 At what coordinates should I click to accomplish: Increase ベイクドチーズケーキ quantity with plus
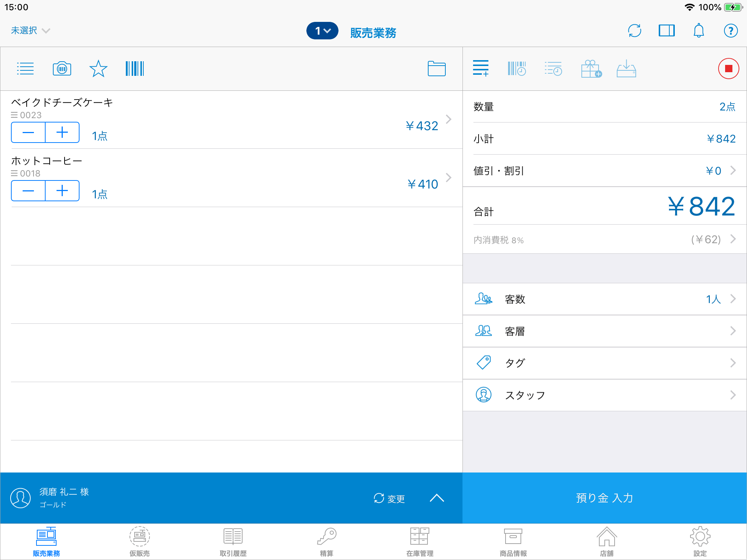62,132
